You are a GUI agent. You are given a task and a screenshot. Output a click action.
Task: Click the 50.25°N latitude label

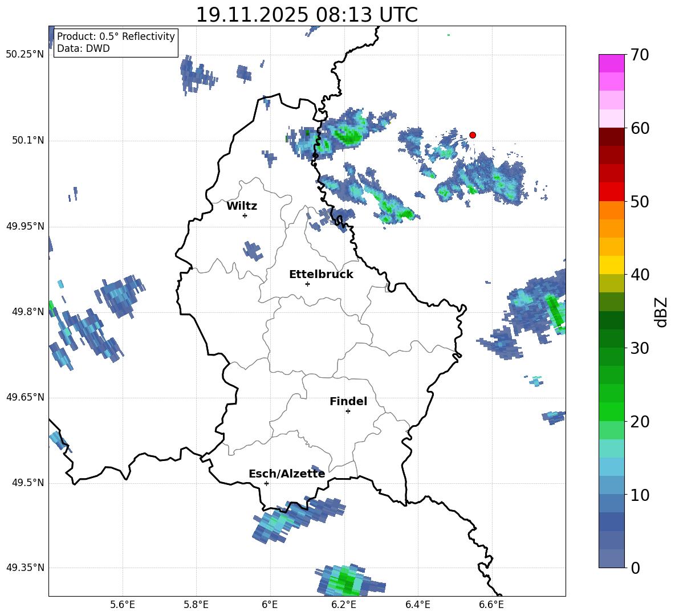[x=25, y=54]
